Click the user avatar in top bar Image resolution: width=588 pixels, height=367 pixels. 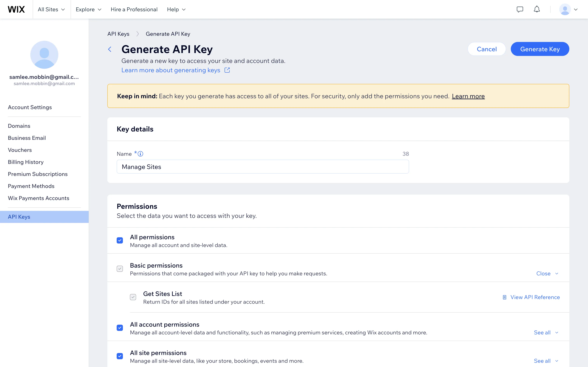(565, 9)
